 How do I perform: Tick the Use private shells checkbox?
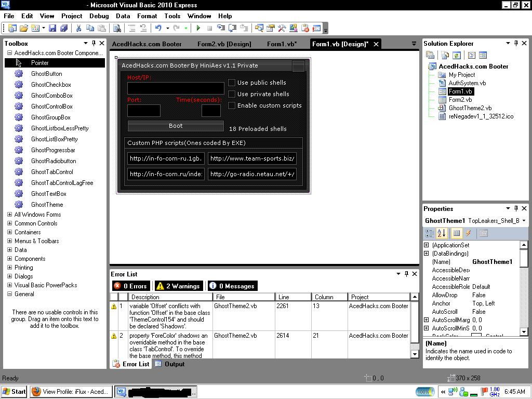pos(232,94)
